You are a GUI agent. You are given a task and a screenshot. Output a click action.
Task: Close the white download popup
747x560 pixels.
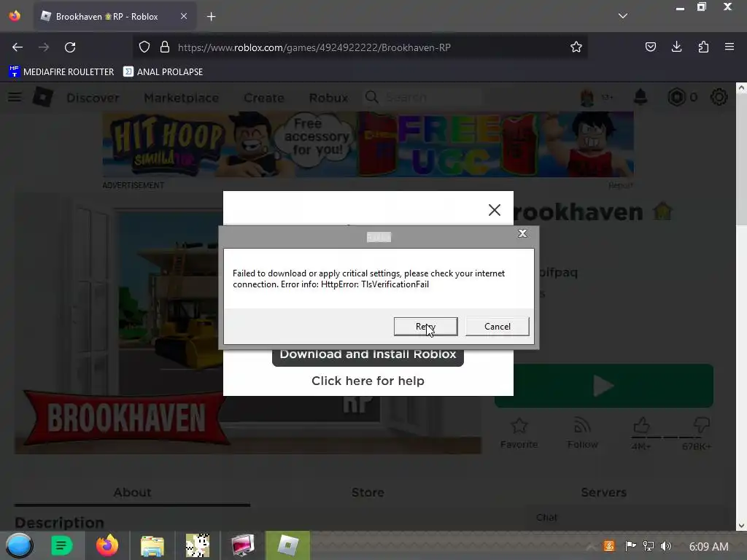click(495, 210)
